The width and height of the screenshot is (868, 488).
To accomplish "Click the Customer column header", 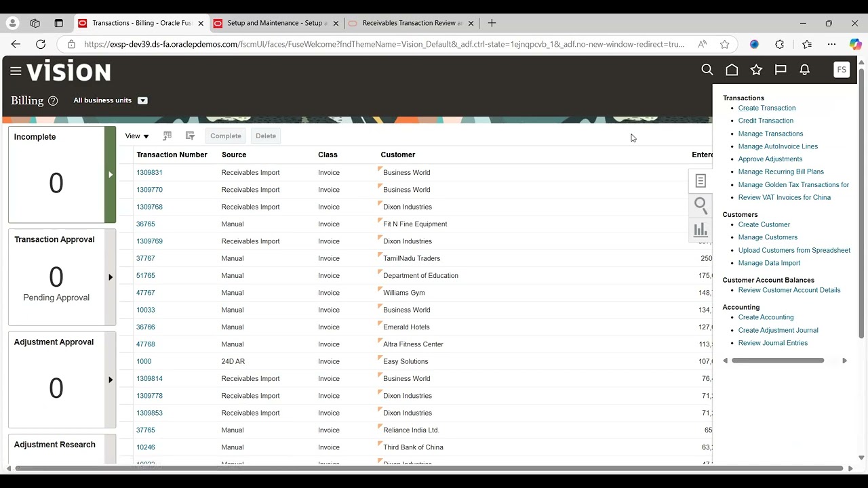I will tap(397, 155).
